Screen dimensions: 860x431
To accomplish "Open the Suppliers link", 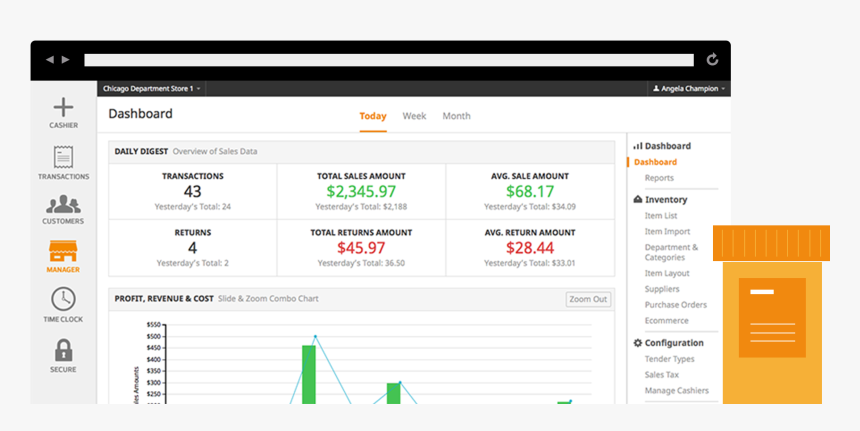I will coord(662,289).
